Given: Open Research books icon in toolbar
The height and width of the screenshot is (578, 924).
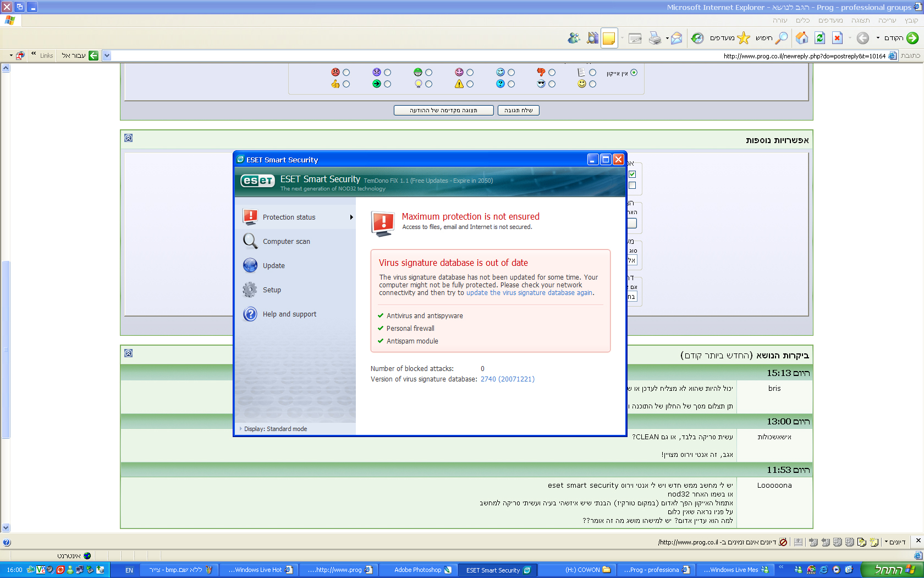Looking at the screenshot, I should (592, 38).
